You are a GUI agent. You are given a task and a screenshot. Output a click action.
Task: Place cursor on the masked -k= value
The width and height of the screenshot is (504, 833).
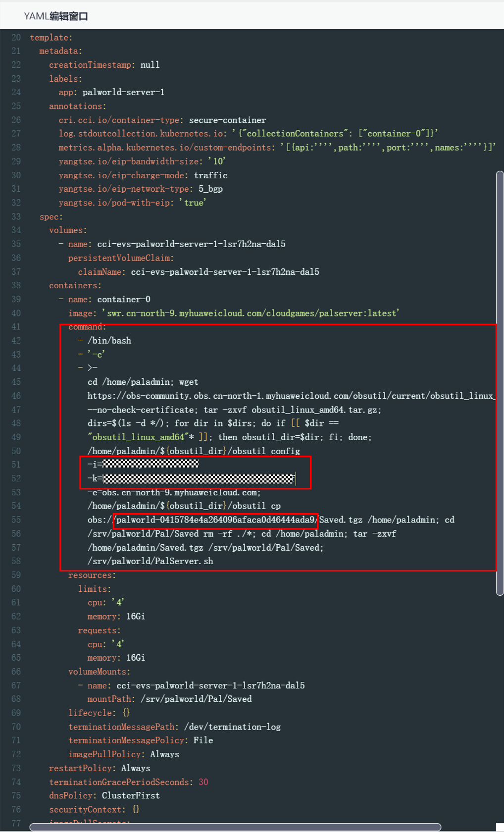(x=198, y=478)
